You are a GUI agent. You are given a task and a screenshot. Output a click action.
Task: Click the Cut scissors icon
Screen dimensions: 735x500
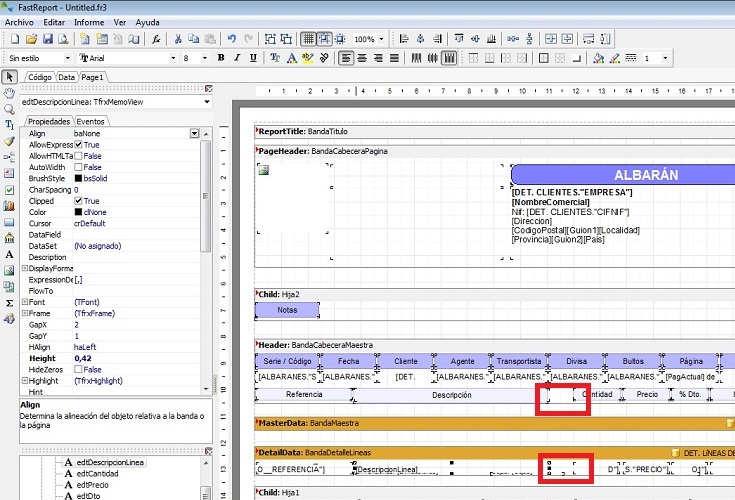pyautogui.click(x=179, y=39)
